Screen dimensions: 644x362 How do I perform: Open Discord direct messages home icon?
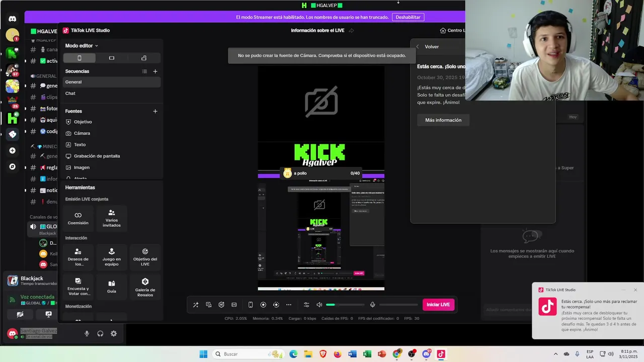coord(13,19)
